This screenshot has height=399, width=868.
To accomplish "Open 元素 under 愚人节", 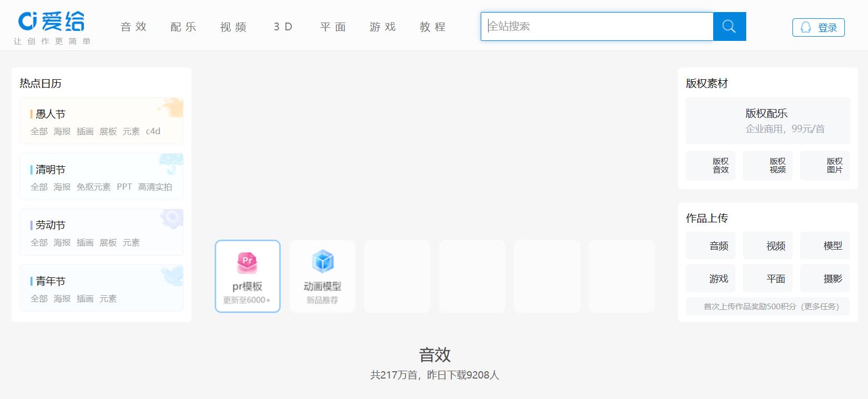I will 131,131.
